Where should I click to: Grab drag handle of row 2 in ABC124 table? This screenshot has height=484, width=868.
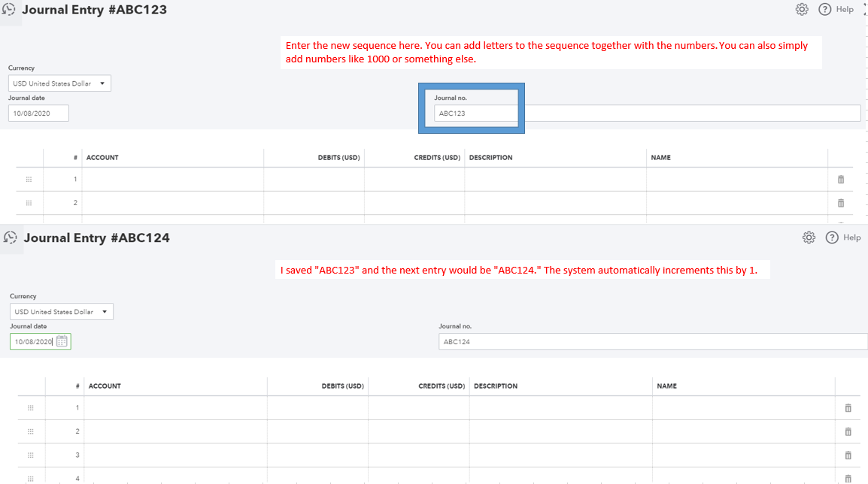30,431
